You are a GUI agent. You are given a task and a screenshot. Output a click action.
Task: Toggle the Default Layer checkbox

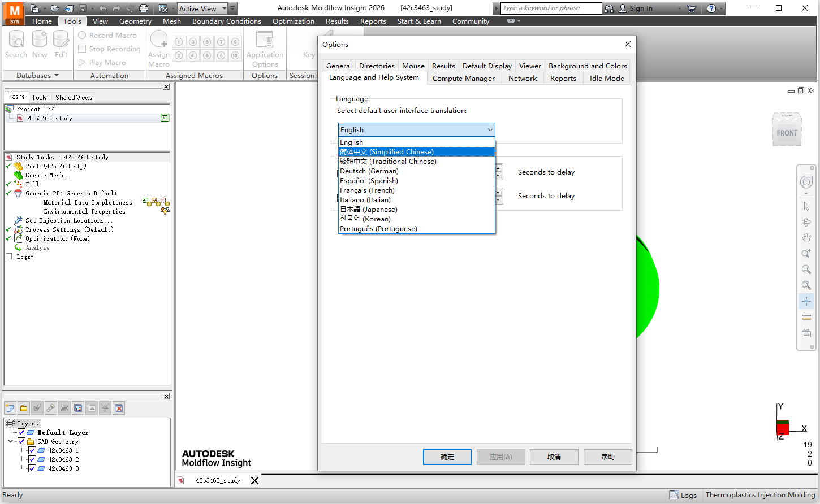pyautogui.click(x=21, y=432)
